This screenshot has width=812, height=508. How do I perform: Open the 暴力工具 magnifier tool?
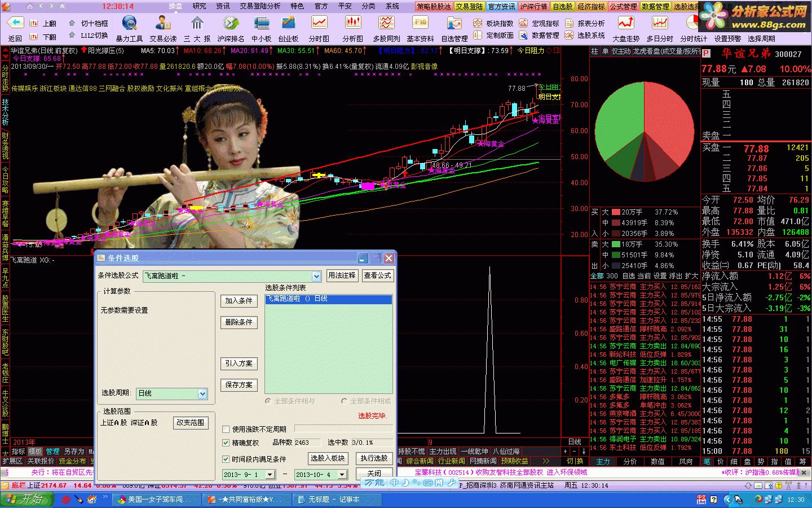coord(129,23)
